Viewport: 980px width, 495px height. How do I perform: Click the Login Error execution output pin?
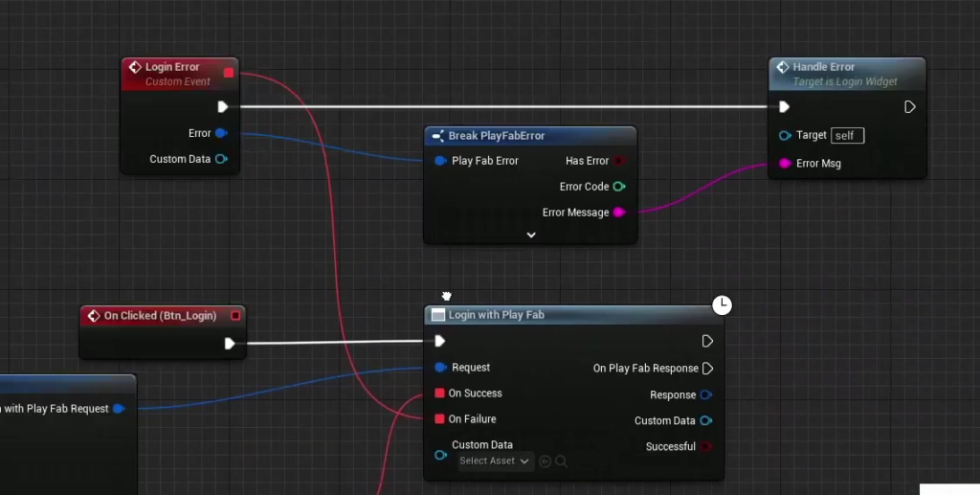[x=222, y=107]
